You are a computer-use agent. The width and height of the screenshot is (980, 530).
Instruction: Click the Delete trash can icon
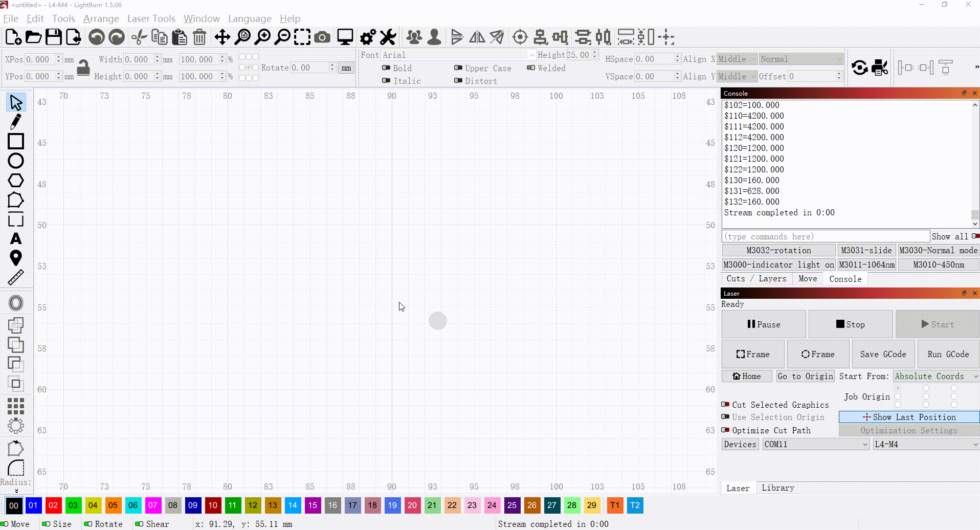[199, 37]
